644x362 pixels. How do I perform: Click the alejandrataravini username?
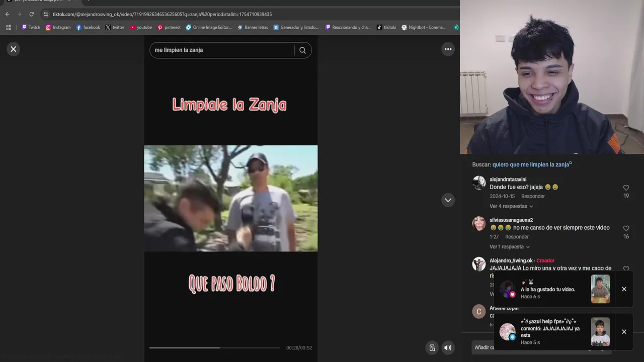point(508,179)
